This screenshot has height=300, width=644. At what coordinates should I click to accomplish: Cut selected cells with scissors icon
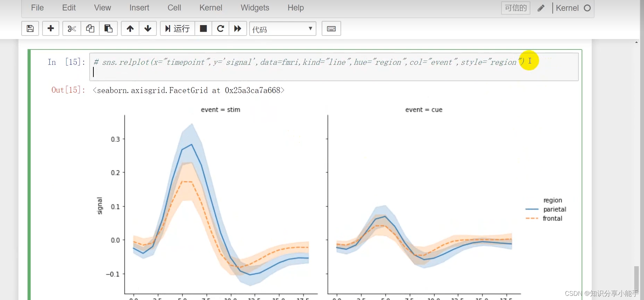(72, 29)
